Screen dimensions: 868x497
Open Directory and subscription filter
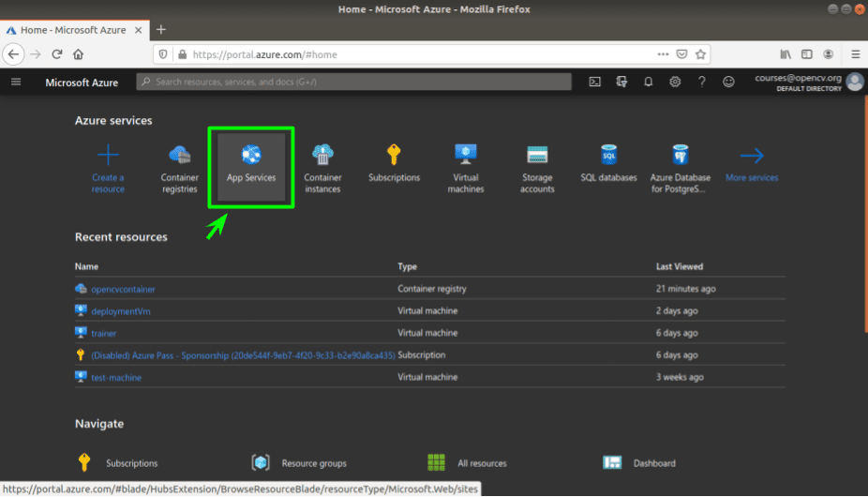(621, 82)
